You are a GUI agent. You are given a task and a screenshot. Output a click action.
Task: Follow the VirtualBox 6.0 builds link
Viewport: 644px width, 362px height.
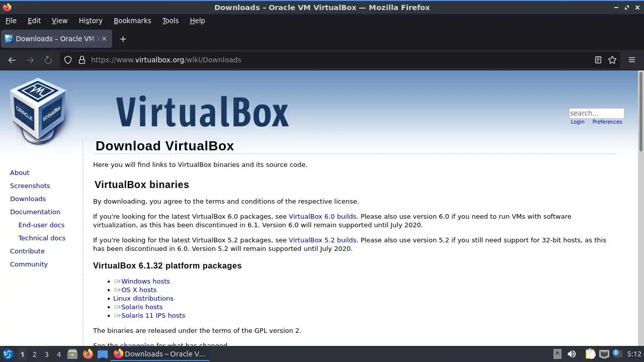[323, 216]
